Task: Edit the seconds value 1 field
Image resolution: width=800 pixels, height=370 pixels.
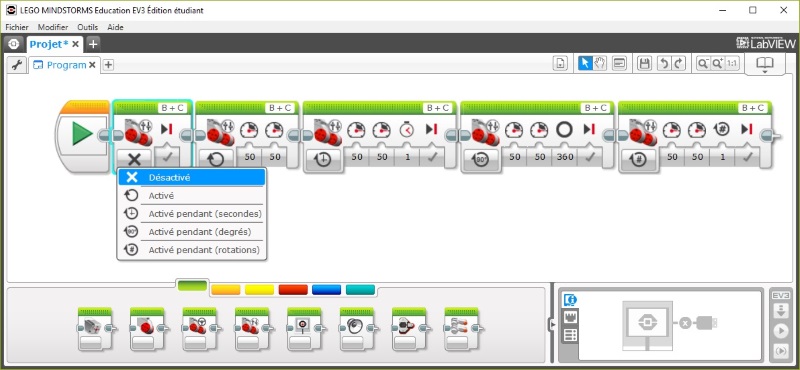Action: click(407, 157)
